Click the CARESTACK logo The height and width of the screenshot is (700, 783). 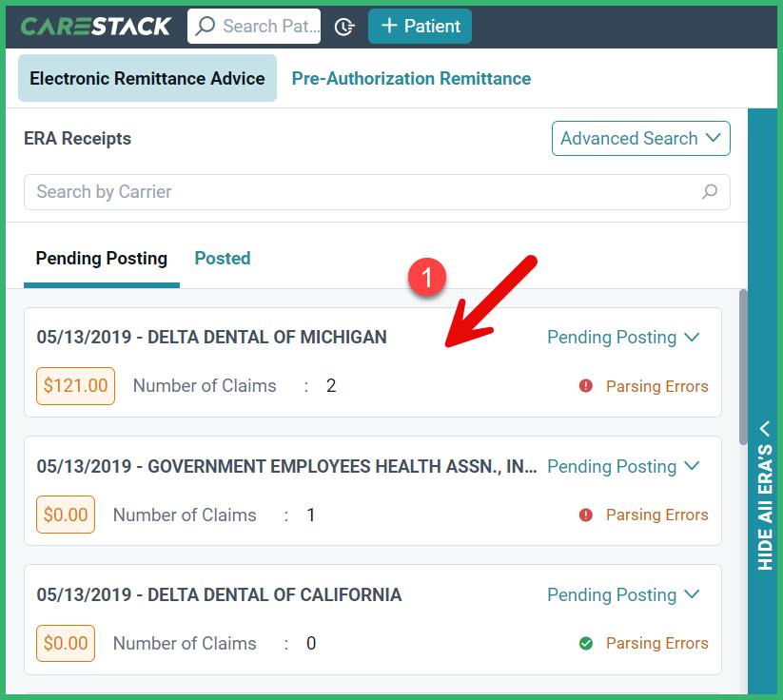tap(95, 26)
